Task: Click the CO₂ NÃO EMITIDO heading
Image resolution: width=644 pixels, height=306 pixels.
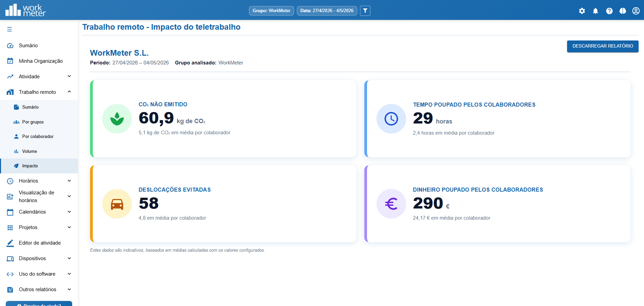Action: click(x=163, y=105)
